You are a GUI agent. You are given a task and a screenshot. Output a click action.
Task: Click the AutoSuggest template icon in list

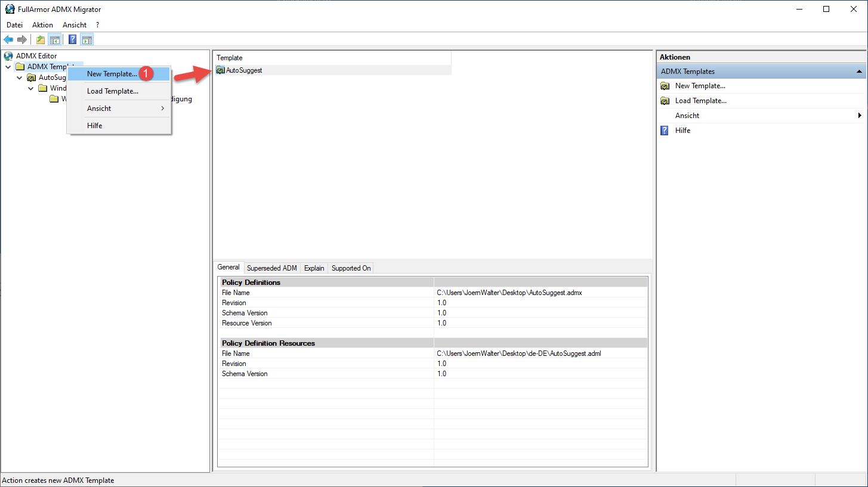(x=221, y=70)
